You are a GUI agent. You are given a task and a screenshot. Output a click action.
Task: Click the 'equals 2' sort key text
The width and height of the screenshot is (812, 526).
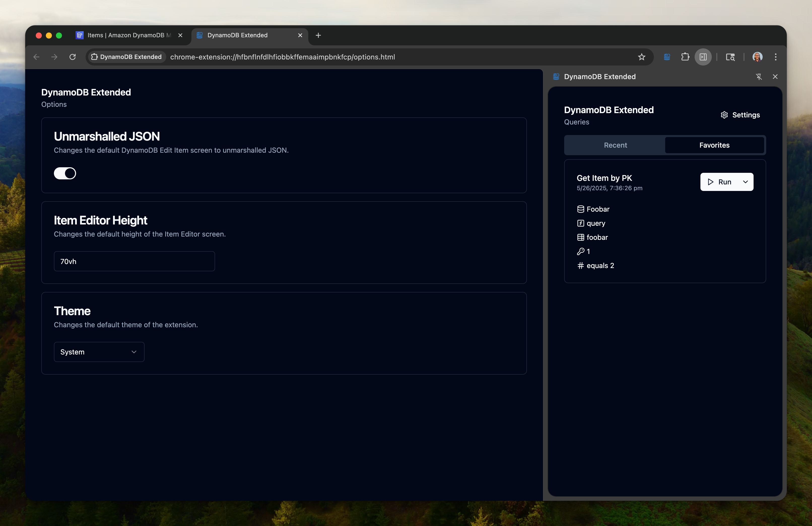600,266
